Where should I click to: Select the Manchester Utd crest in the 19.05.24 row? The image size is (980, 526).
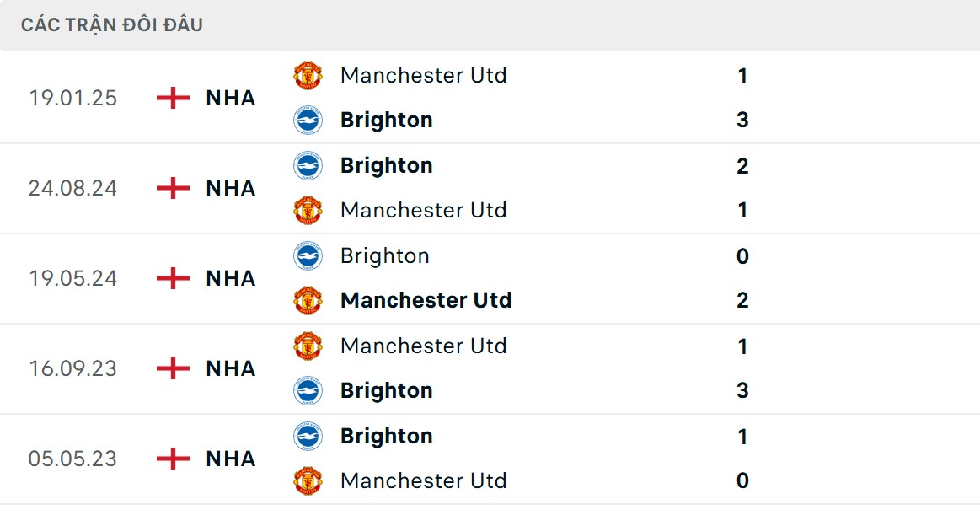(x=308, y=300)
